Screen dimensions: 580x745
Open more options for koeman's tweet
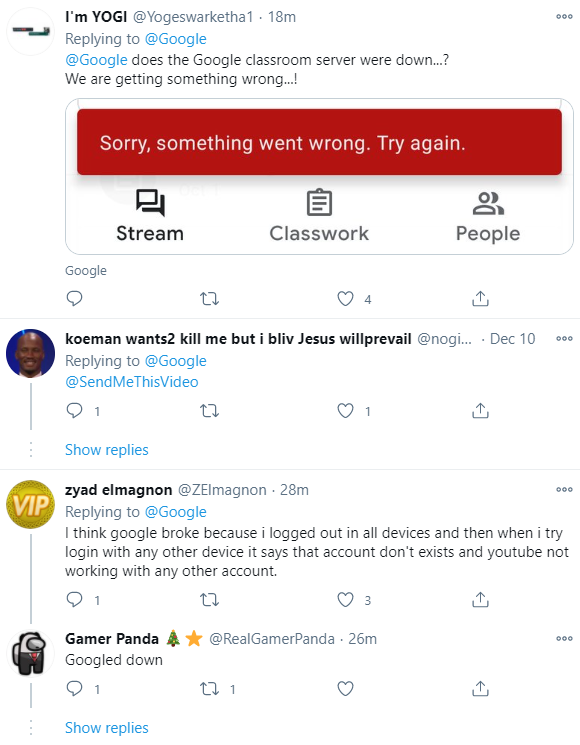click(564, 339)
